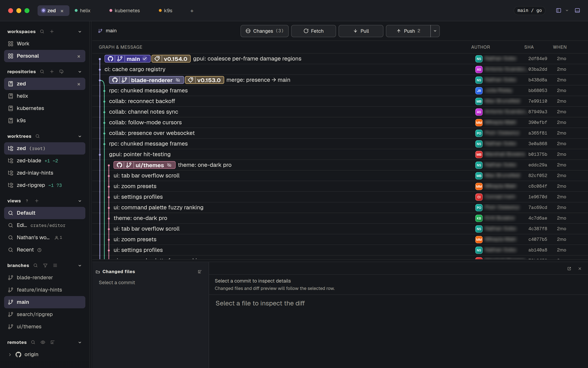
Task: Search workspaces with the magnifier icon
Action: [42, 31]
